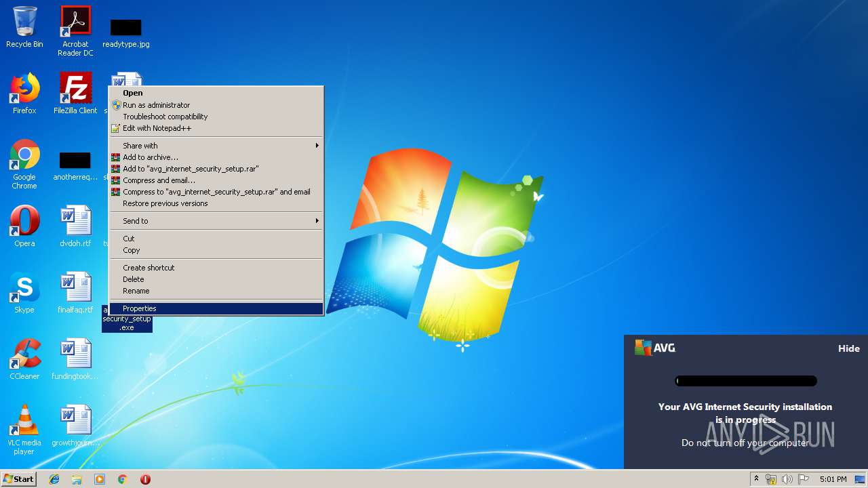Open the CCleaner desktop shortcut
This screenshot has width=868, height=488.
24,359
